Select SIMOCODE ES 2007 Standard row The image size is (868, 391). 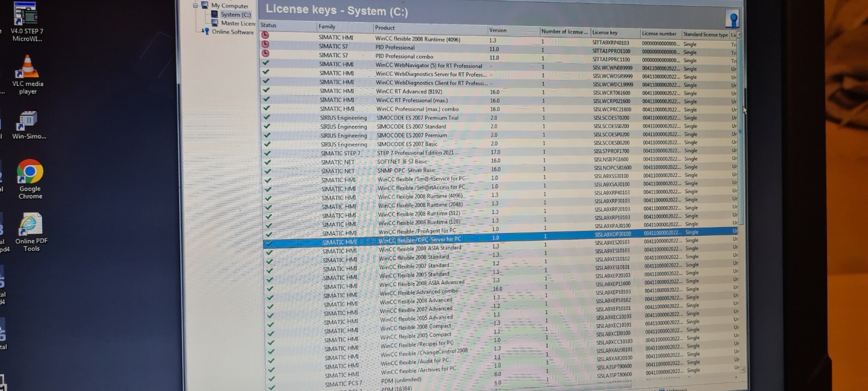[500, 127]
